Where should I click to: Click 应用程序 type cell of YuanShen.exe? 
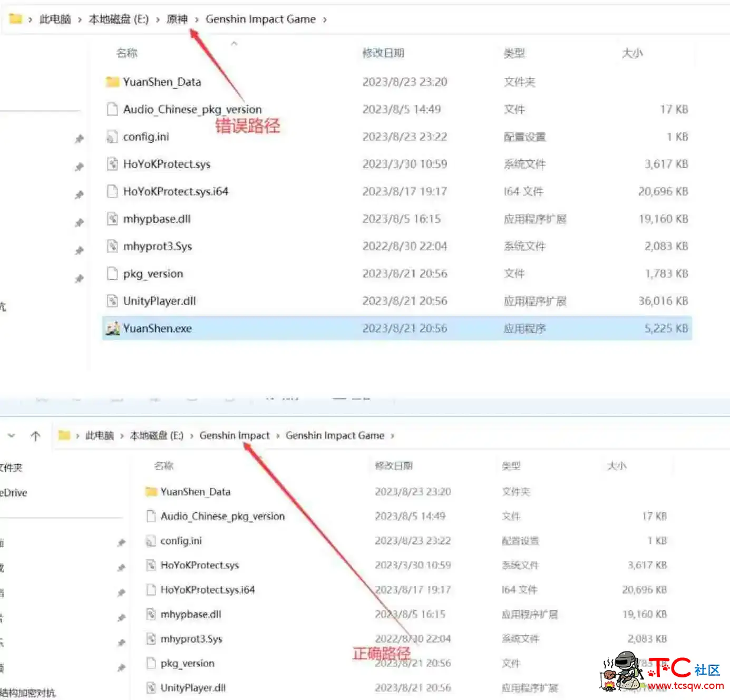524,328
